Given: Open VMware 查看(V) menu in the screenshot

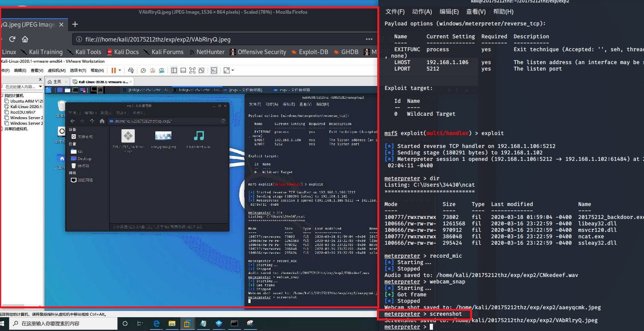Looking at the screenshot, I should 37,71.
